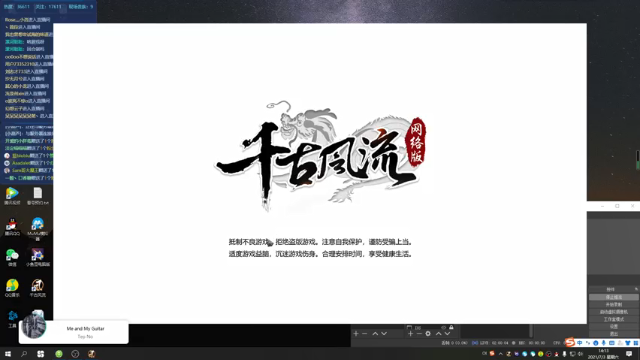Open source properties gear in OBS
Image resolution: width=640 pixels, height=360 pixels.
pyautogui.click(x=428, y=333)
